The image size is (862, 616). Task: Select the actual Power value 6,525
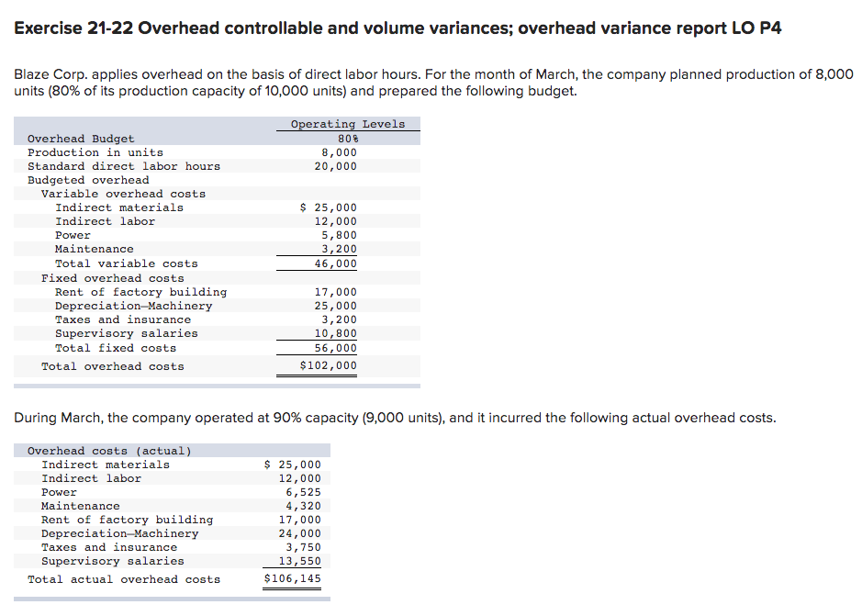[x=304, y=492]
